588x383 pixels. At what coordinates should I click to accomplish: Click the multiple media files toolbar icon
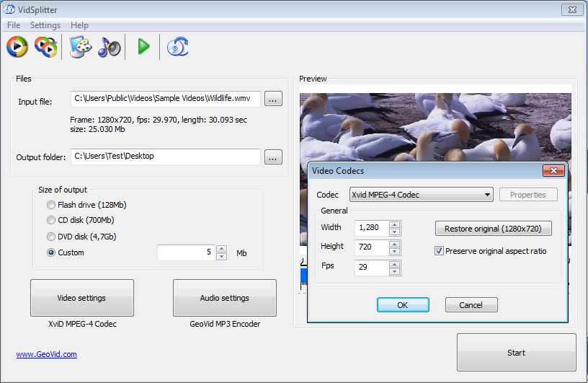click(45, 47)
